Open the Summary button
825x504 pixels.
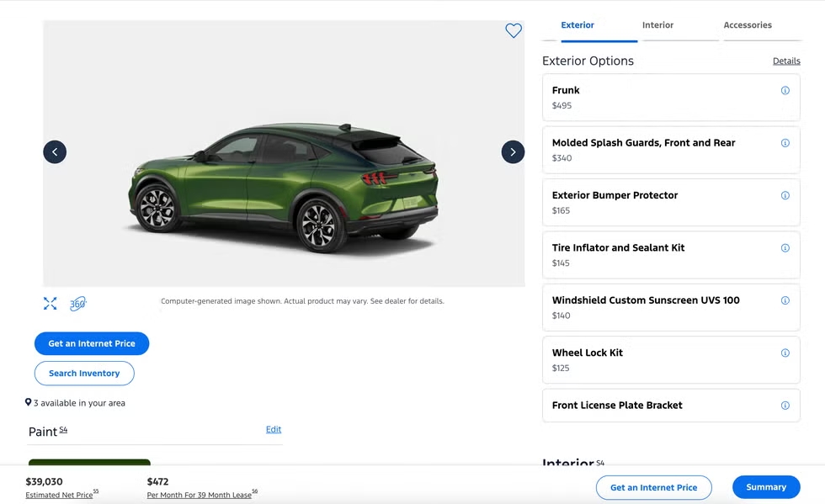point(765,486)
